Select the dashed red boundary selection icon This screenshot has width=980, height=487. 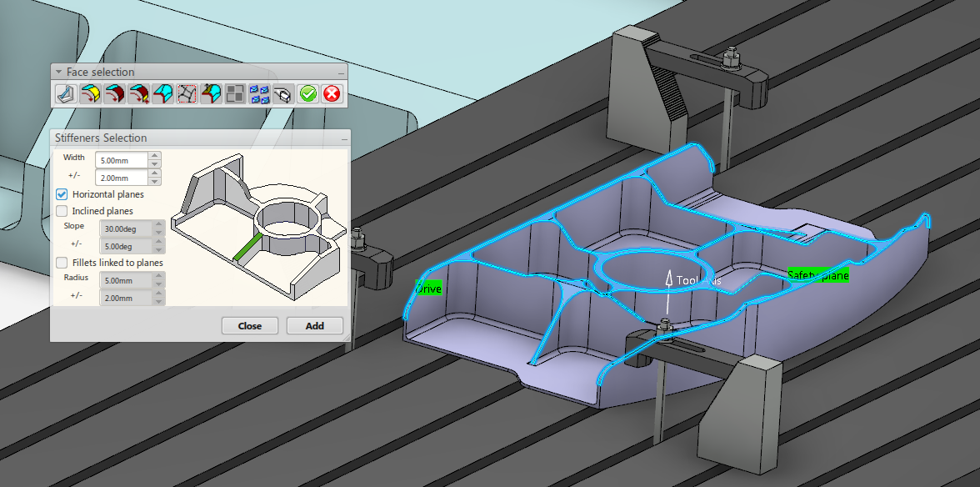tap(187, 93)
